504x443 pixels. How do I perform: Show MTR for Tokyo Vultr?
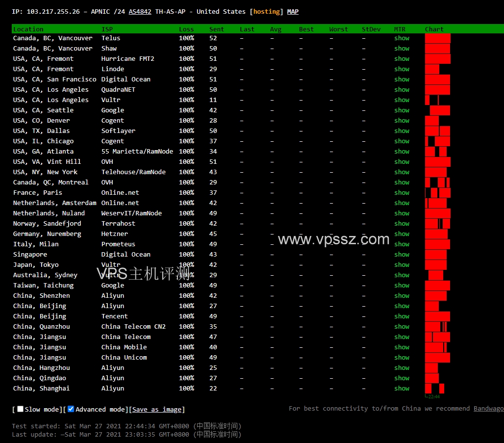[402, 264]
